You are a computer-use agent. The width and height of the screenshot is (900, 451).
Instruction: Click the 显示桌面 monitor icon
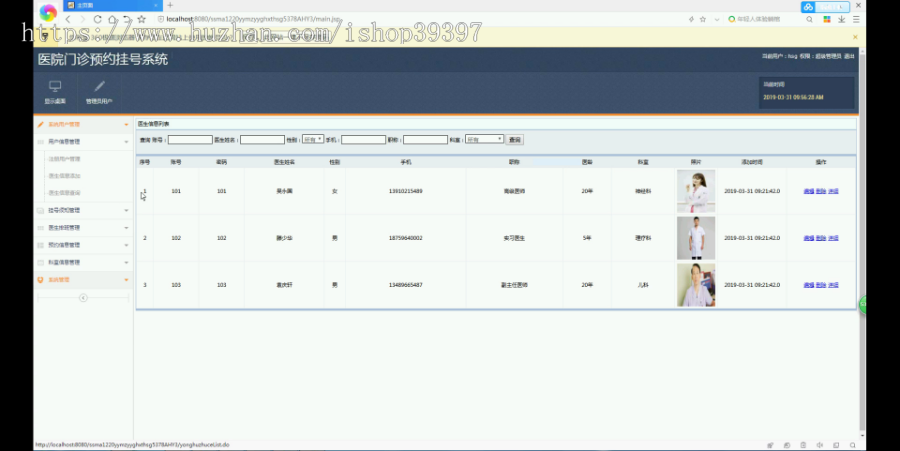tap(55, 86)
